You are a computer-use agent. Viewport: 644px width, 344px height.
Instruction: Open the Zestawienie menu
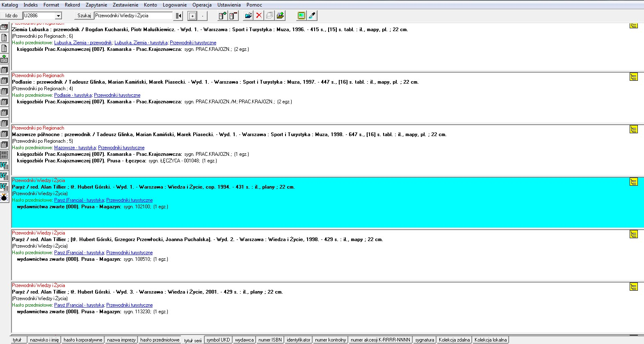[126, 5]
